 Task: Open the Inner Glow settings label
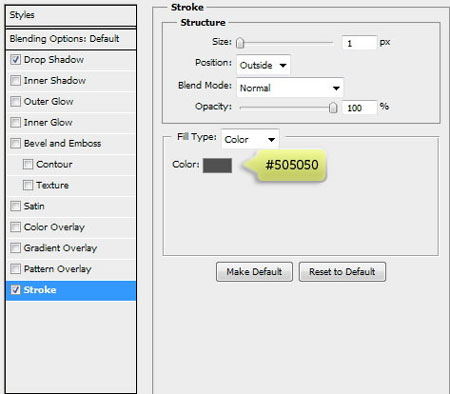pos(48,122)
